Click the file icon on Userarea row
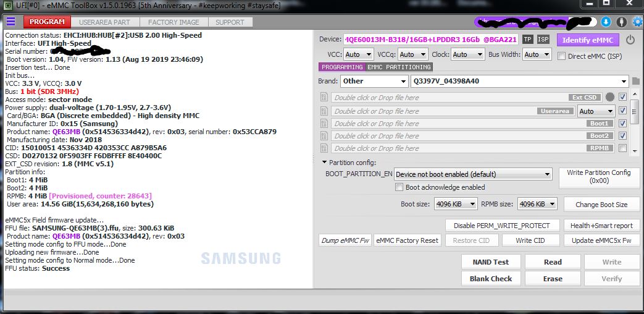Screen dimensions: 644x314 (x=324, y=111)
